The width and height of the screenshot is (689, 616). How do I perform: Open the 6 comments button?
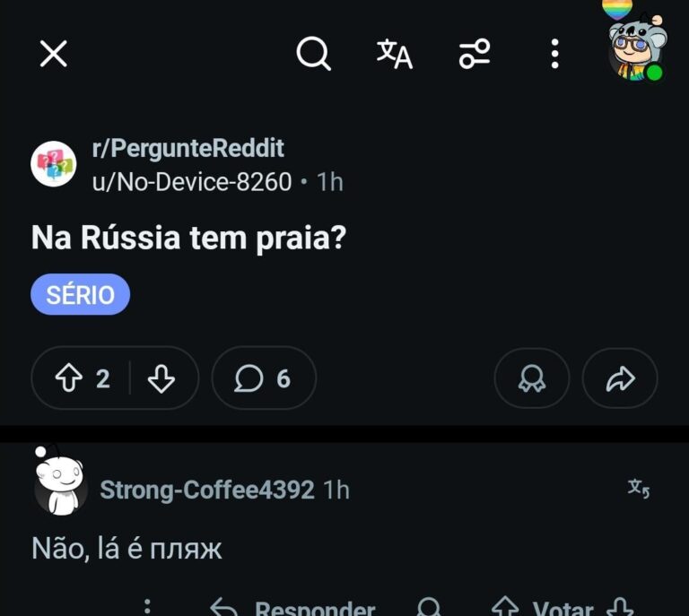tap(264, 379)
